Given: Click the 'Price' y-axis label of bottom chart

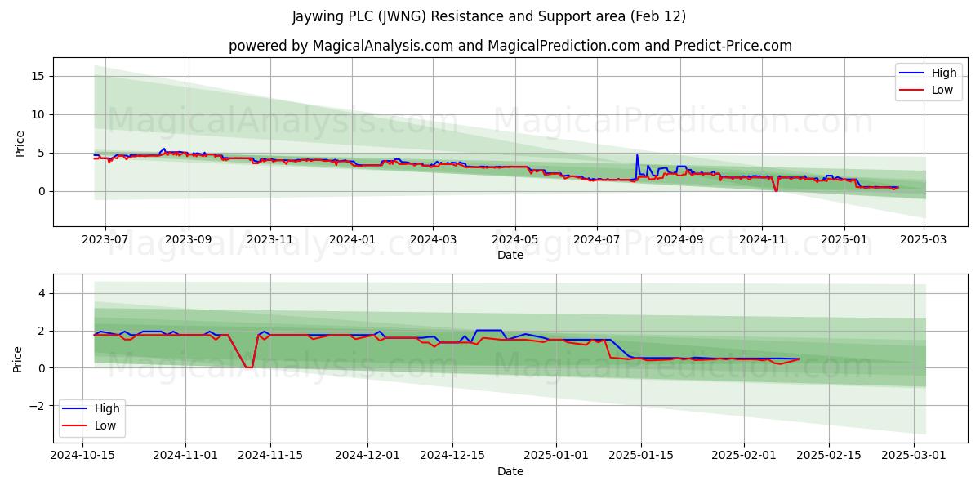Looking at the screenshot, I should pos(17,359).
